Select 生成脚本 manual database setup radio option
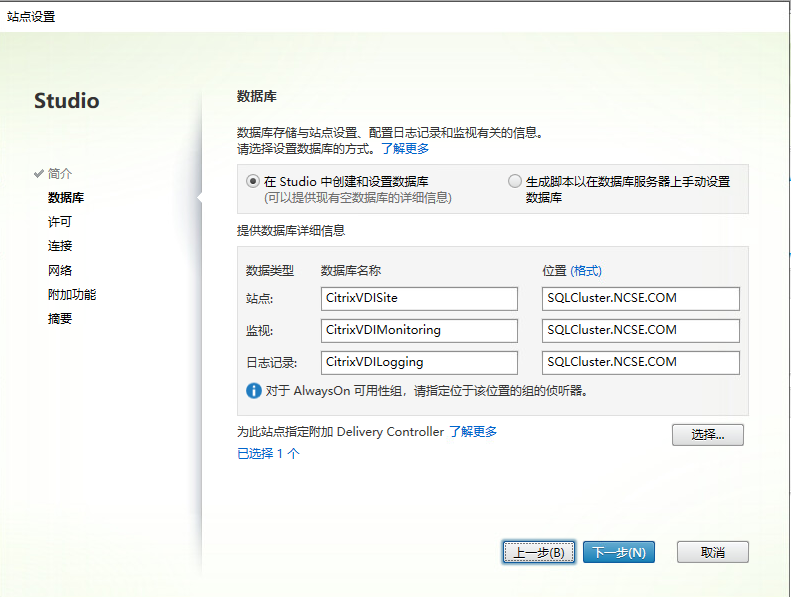The image size is (791, 597). tap(515, 182)
